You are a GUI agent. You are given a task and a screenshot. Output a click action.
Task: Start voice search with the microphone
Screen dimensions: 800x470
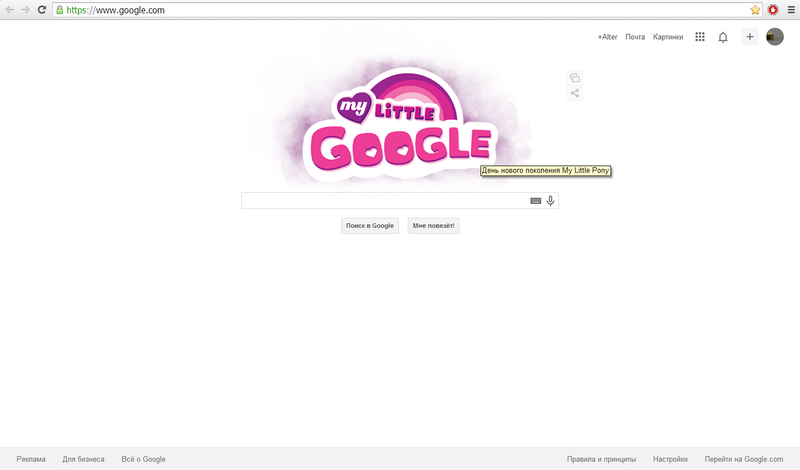point(550,201)
